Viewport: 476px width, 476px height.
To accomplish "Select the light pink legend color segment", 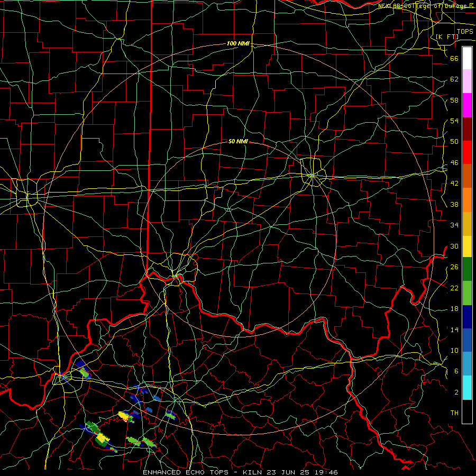I will [467, 81].
